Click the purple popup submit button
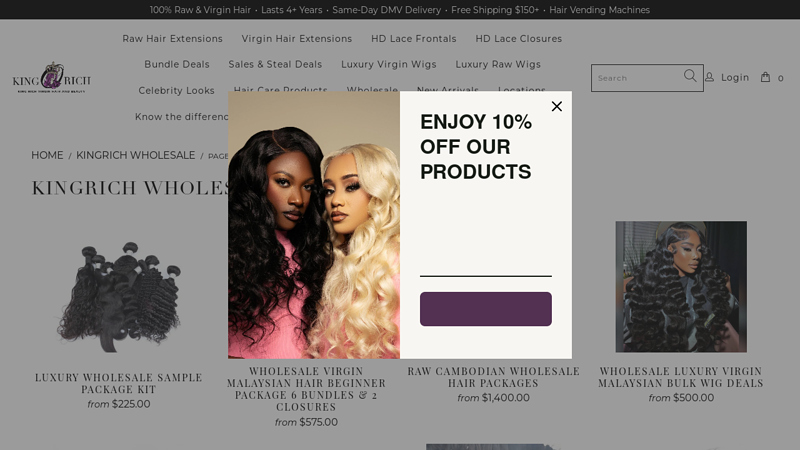This screenshot has height=450, width=800. point(486,309)
